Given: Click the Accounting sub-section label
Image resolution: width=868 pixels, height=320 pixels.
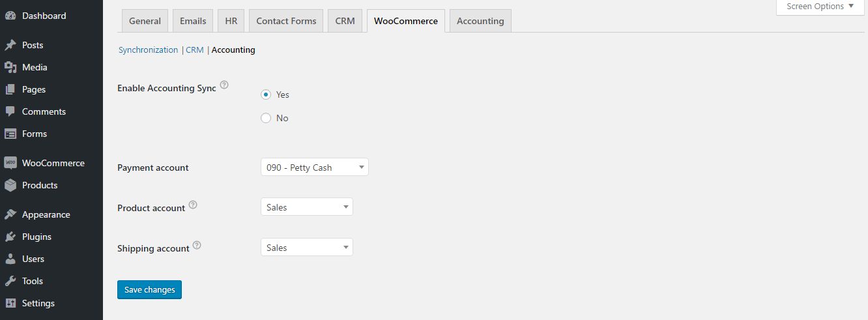Looking at the screenshot, I should click(x=233, y=50).
